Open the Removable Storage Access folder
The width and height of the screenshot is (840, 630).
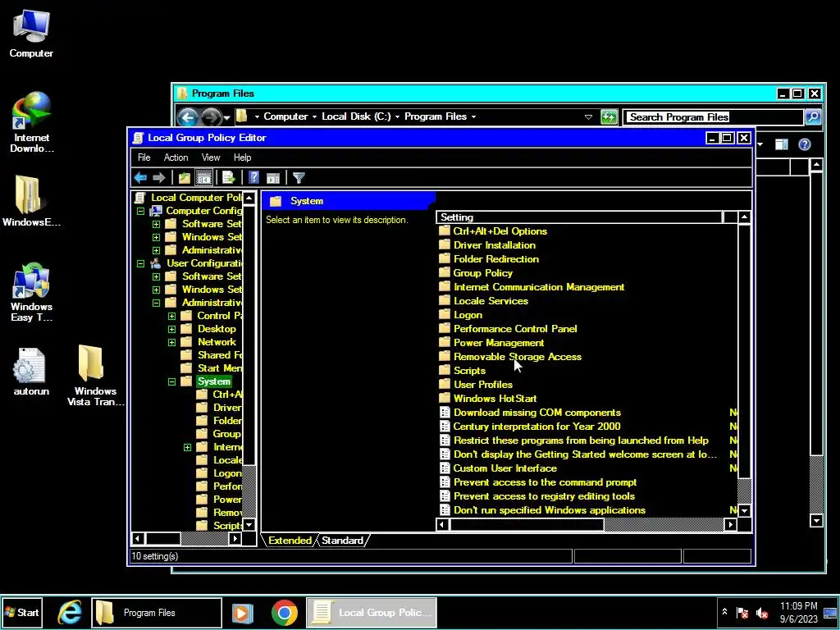coord(517,356)
